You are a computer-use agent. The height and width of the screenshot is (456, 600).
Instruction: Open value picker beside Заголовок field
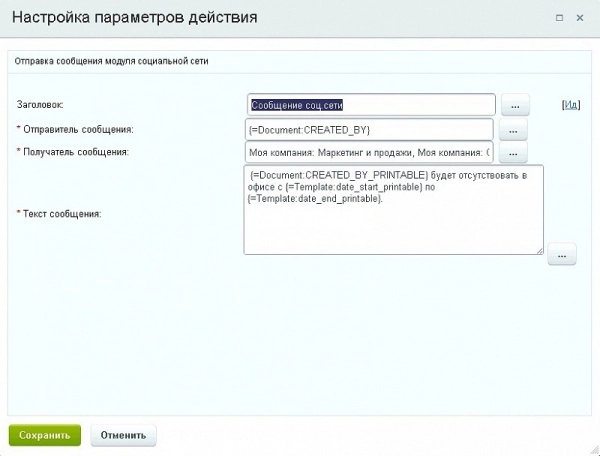click(515, 105)
